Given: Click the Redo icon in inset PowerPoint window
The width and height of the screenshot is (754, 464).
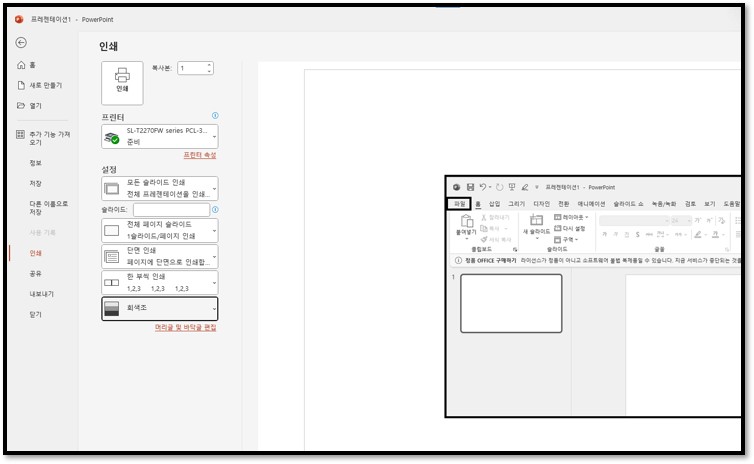Looking at the screenshot, I should coord(500,187).
